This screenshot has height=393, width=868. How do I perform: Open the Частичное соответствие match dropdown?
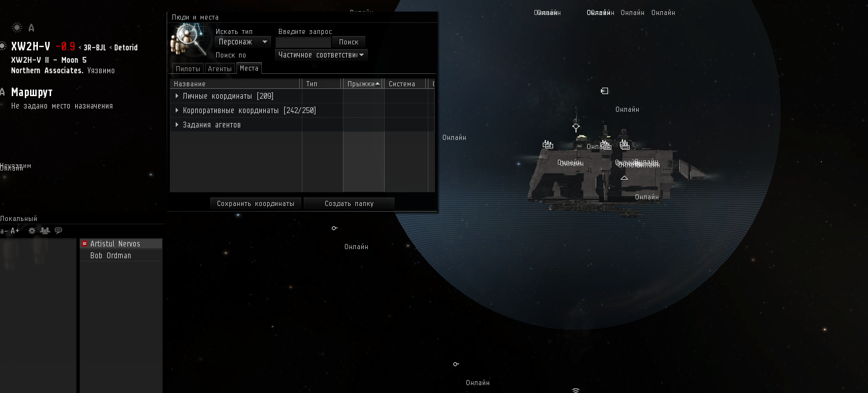[x=321, y=55]
